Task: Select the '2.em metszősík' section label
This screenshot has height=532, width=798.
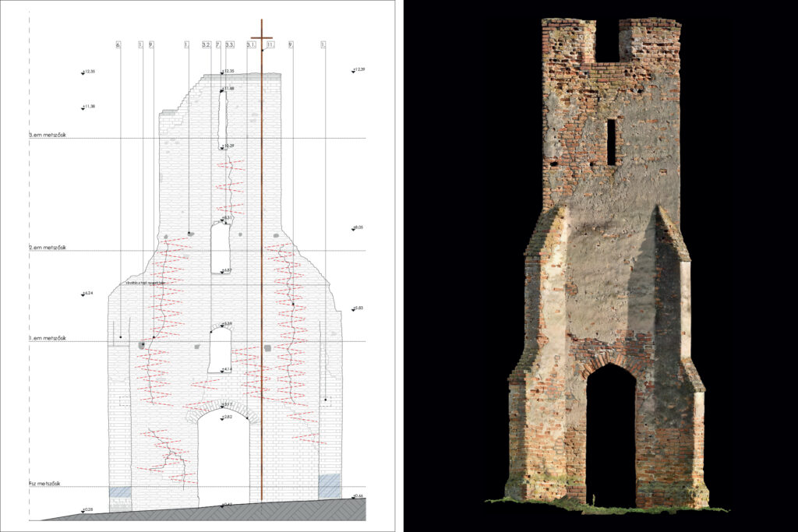Action: (48, 247)
